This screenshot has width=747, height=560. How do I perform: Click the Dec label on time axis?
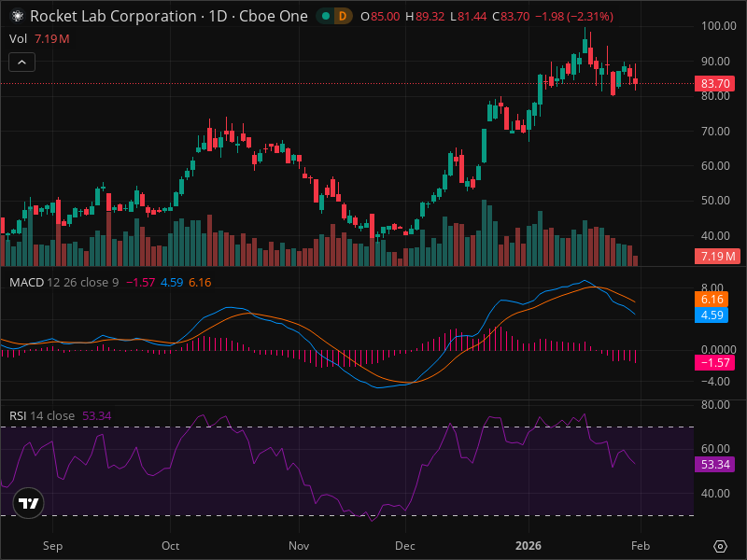(x=405, y=546)
